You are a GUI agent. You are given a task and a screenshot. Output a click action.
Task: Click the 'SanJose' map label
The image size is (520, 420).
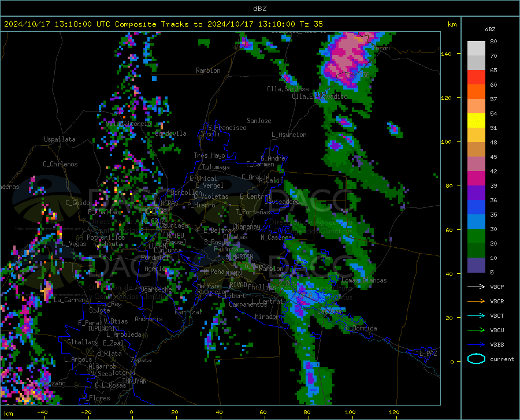point(259,121)
